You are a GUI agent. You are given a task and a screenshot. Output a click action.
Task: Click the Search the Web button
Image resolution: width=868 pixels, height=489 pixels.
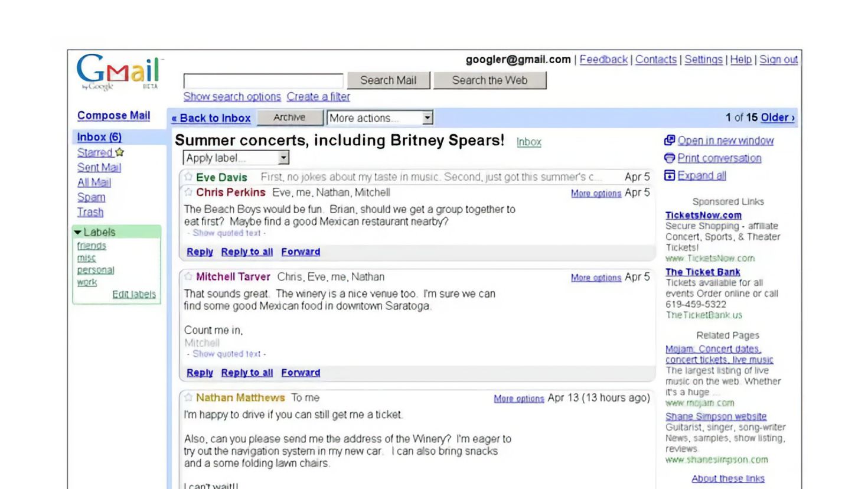pyautogui.click(x=490, y=80)
